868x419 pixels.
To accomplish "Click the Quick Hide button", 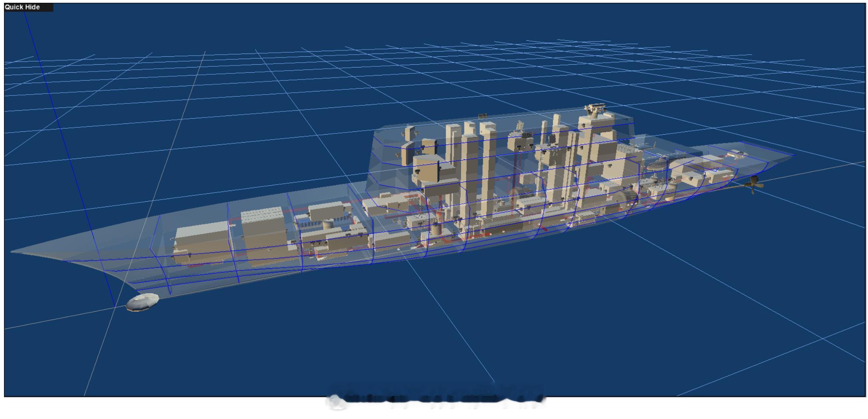I will click(x=28, y=7).
